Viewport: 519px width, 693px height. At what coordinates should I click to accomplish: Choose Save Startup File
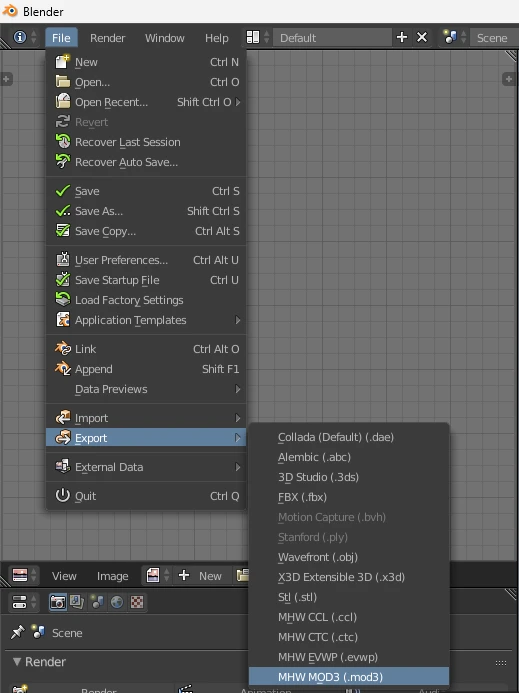(146, 280)
